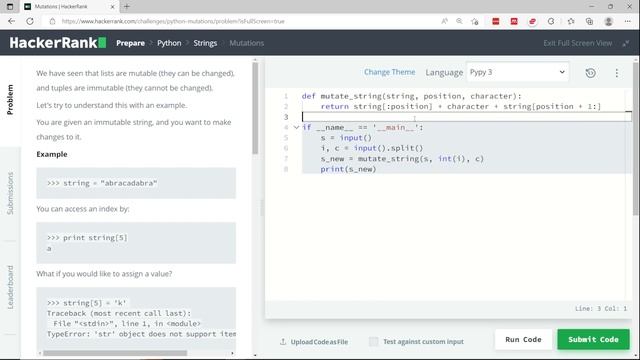Click the problem panel vertical scrollbar

255,108
